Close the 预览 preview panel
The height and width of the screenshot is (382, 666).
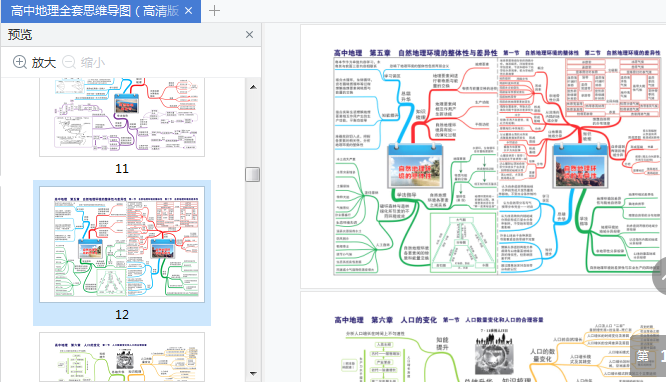249,34
